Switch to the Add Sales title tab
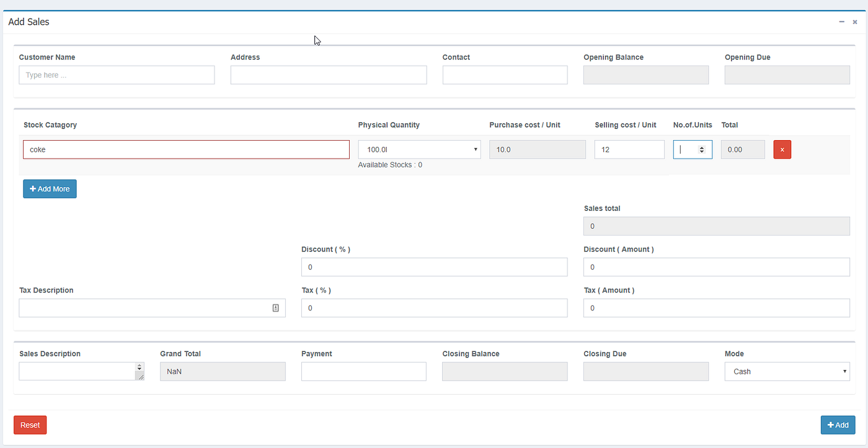Image resolution: width=868 pixels, height=448 pixels. pos(29,22)
